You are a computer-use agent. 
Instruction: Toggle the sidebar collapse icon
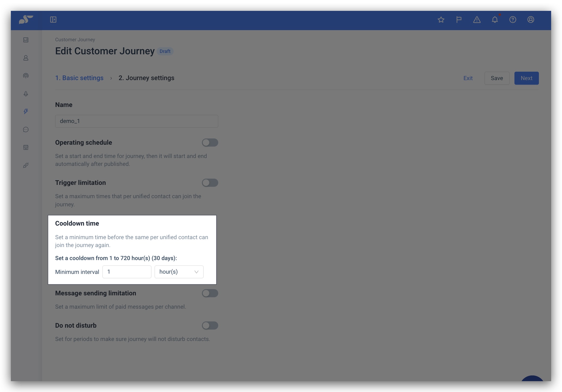coord(53,20)
